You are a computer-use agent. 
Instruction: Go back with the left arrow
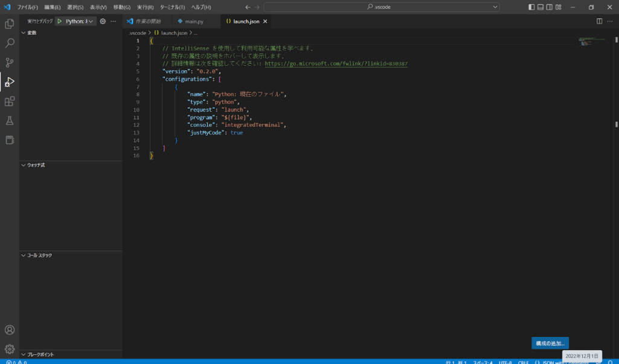tap(248, 7)
